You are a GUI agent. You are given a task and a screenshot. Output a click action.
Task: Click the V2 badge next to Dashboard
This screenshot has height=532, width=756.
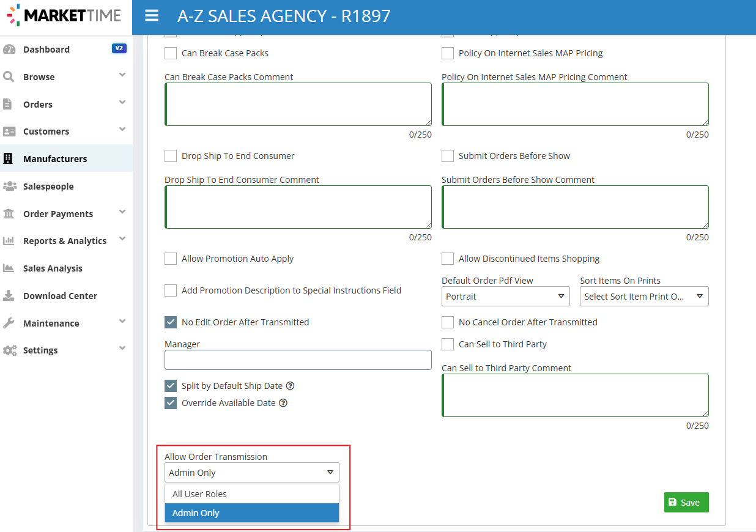click(119, 48)
